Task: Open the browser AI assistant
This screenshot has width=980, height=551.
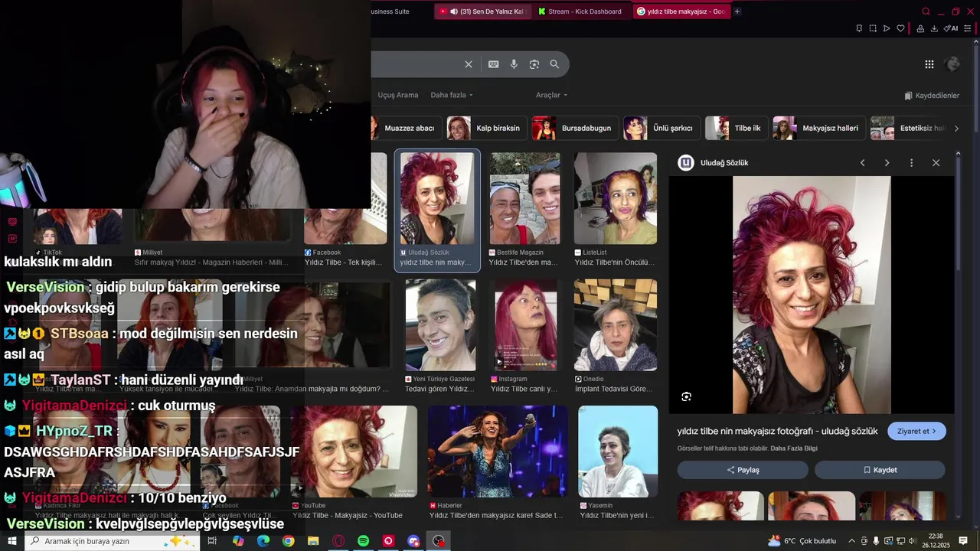Action: pos(951,28)
